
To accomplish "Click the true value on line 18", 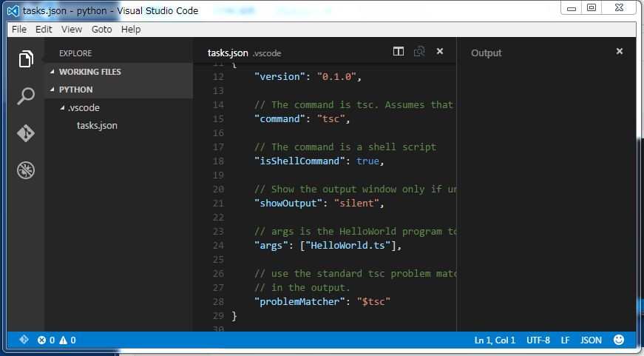I will coord(367,161).
